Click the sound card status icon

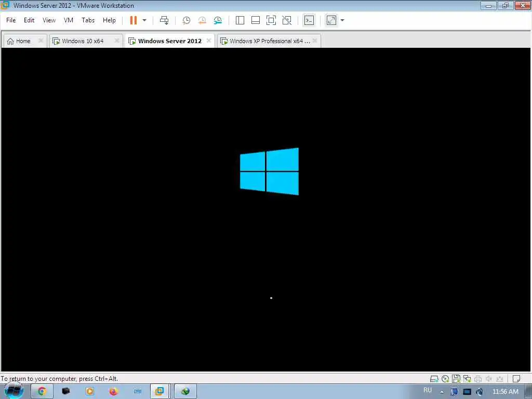pos(489,379)
